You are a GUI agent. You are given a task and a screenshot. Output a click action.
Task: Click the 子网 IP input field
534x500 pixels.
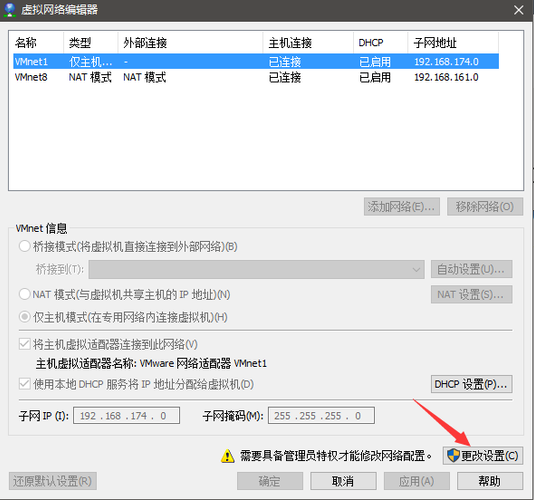tap(126, 416)
